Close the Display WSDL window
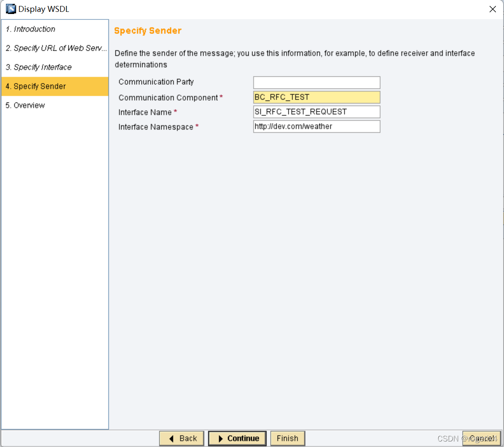Image resolution: width=504 pixels, height=447 pixels. 493,9
